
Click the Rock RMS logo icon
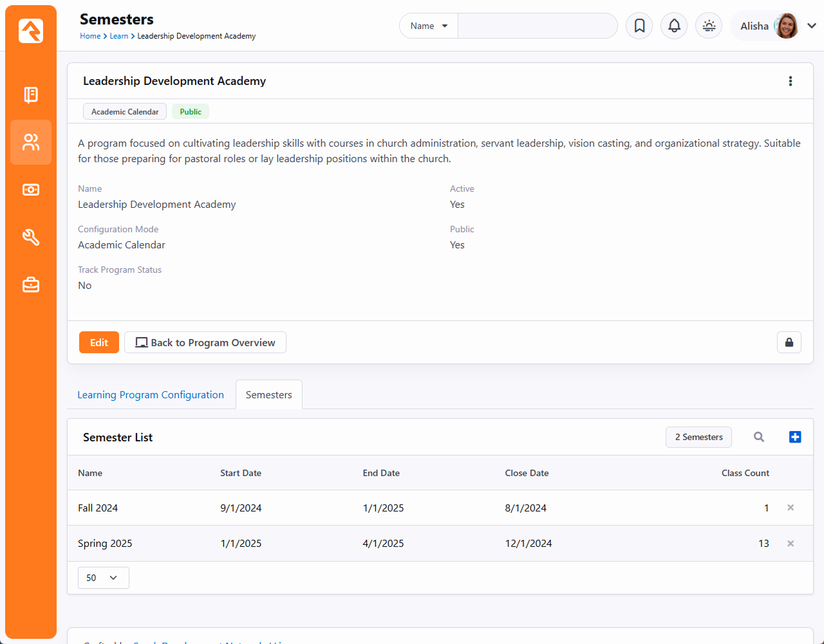(31, 31)
